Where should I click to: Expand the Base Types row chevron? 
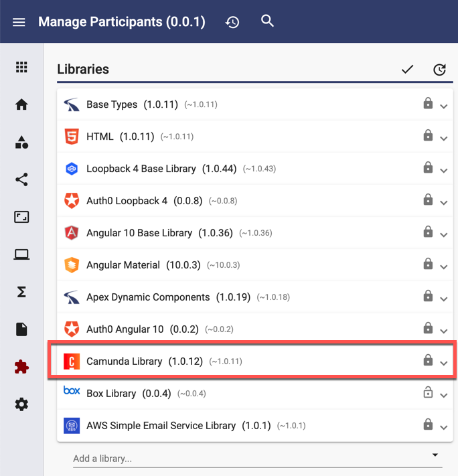click(x=444, y=106)
